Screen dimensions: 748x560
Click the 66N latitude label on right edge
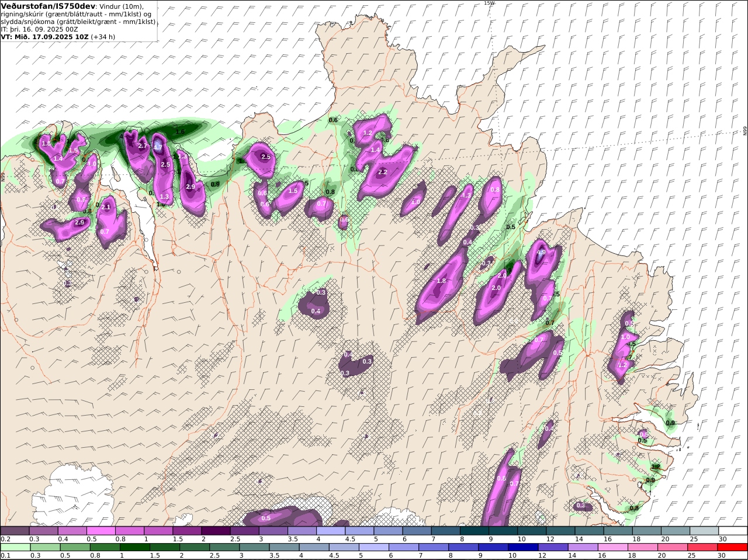pos(745,131)
